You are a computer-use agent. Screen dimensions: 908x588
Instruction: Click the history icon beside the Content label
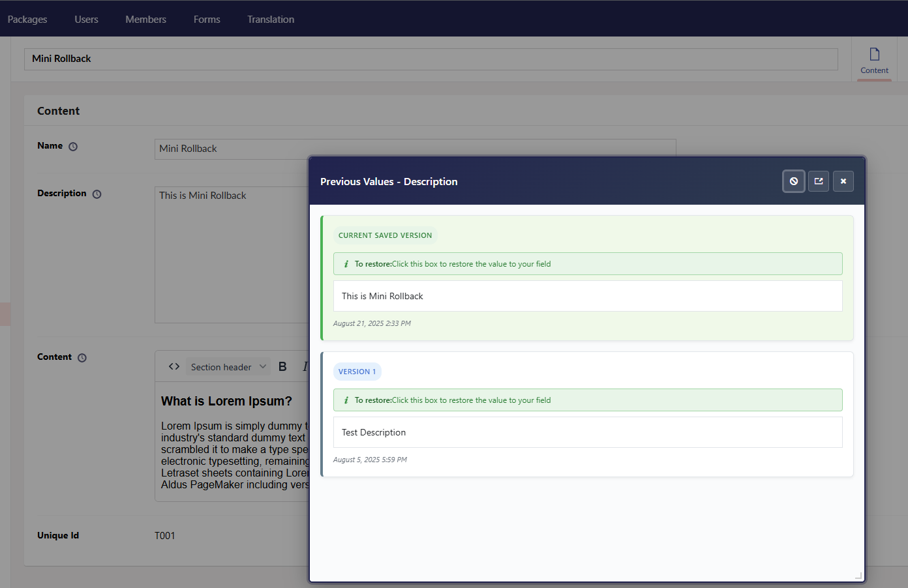click(82, 357)
